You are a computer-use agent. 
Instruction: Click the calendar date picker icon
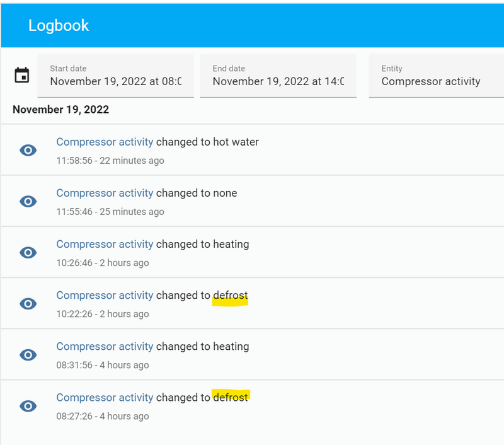coord(22,75)
